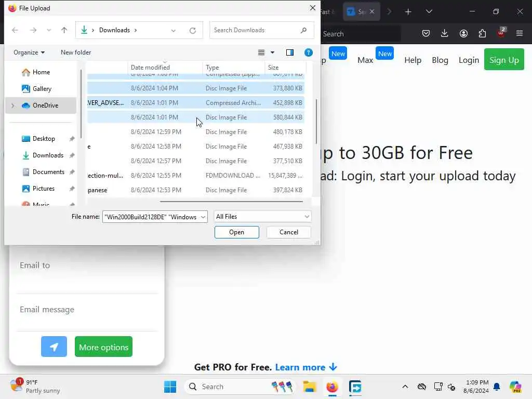
Task: Open view options dropdown arrow
Action: click(x=272, y=52)
